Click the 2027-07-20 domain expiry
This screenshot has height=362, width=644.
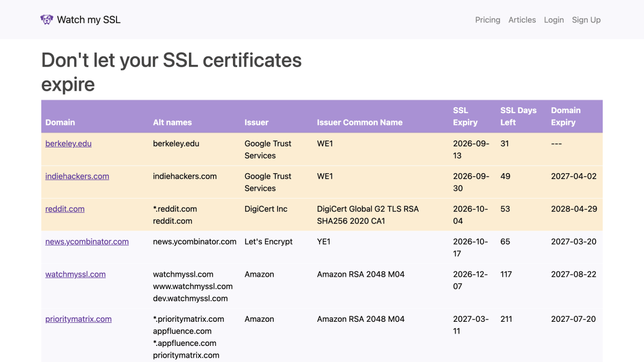click(574, 319)
